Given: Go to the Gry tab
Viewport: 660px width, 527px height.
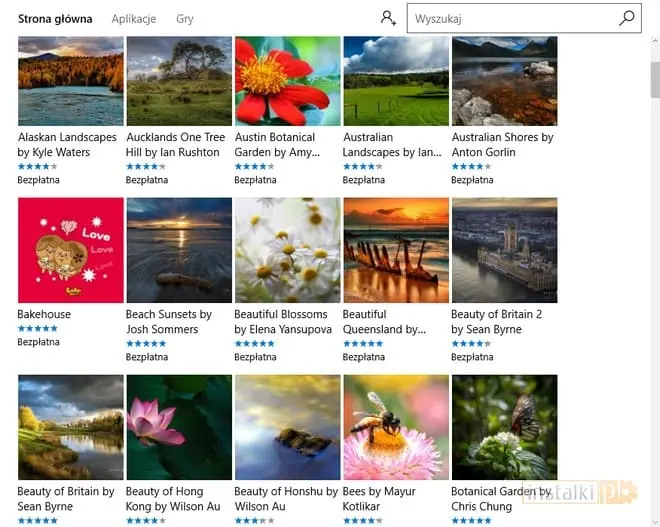Looking at the screenshot, I should tap(185, 19).
